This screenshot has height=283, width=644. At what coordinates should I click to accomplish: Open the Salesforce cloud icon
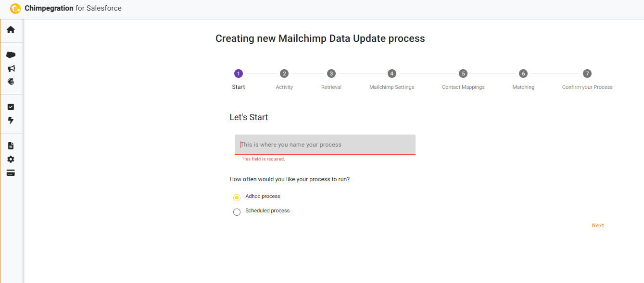[x=11, y=55]
